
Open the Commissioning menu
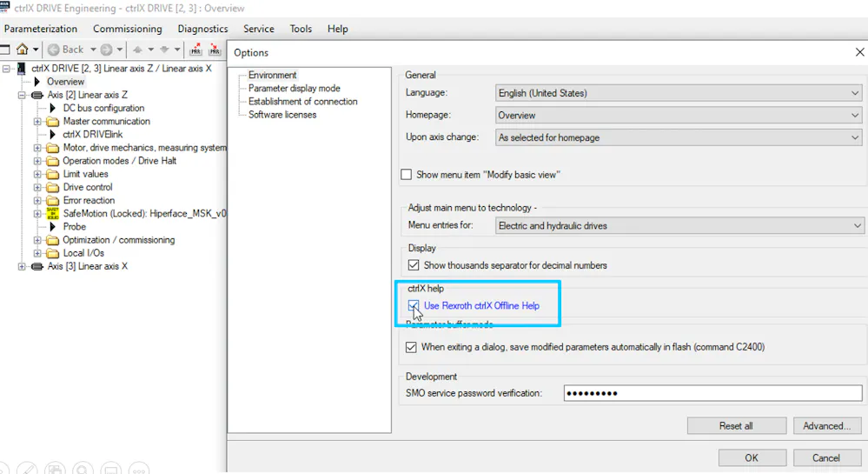pyautogui.click(x=128, y=29)
